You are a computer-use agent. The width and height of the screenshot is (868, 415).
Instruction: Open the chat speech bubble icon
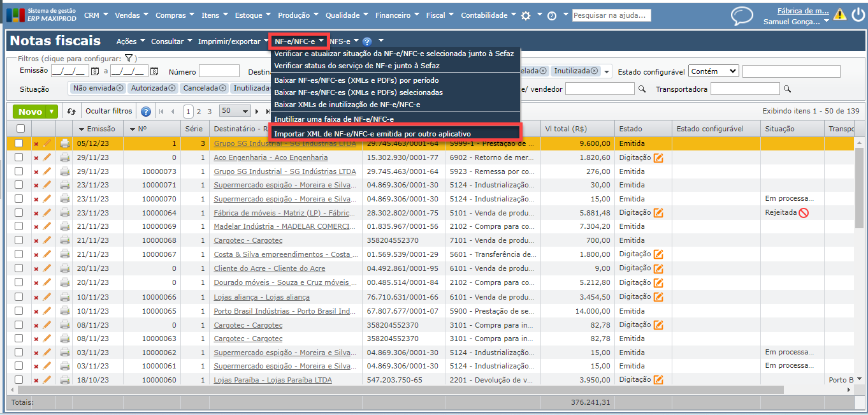[741, 15]
